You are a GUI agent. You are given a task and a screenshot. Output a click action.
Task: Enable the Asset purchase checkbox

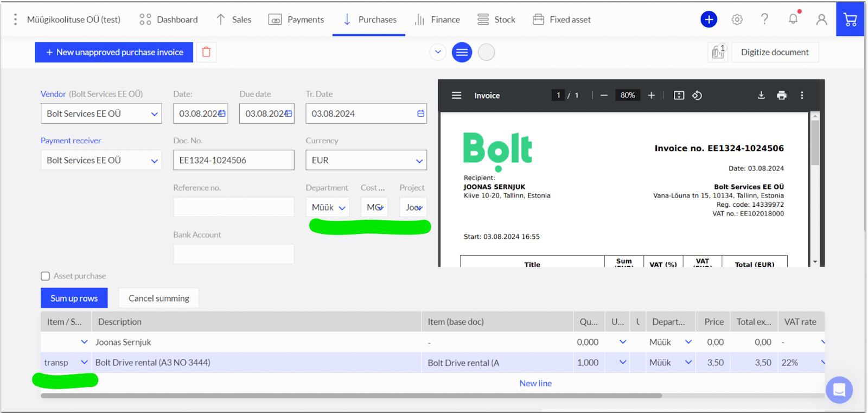tap(46, 276)
